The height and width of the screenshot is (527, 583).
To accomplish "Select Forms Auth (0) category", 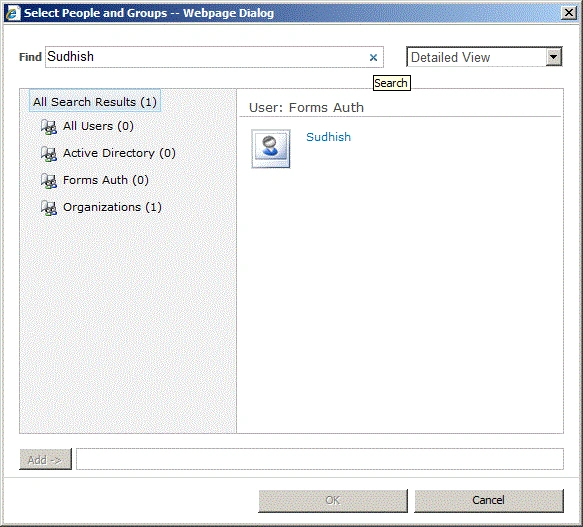I will [106, 180].
